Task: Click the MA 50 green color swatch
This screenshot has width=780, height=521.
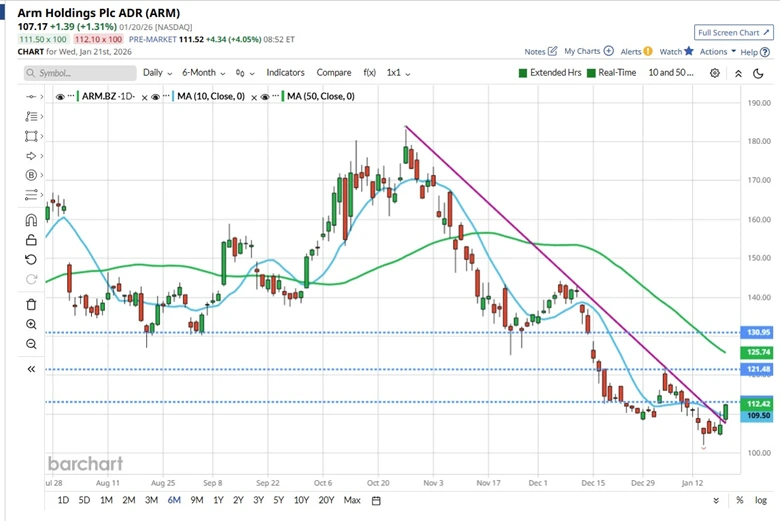Action: 283,96
